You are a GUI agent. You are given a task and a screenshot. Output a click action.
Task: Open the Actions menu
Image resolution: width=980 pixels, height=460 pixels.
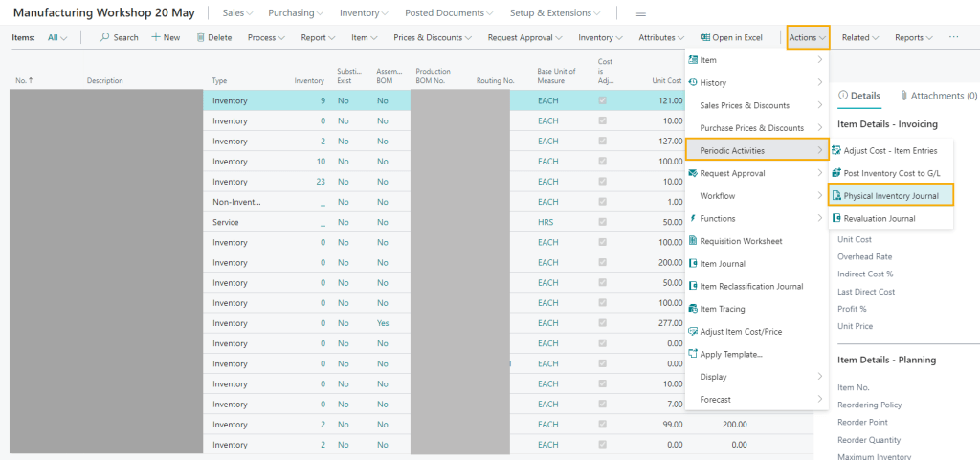[x=808, y=37]
